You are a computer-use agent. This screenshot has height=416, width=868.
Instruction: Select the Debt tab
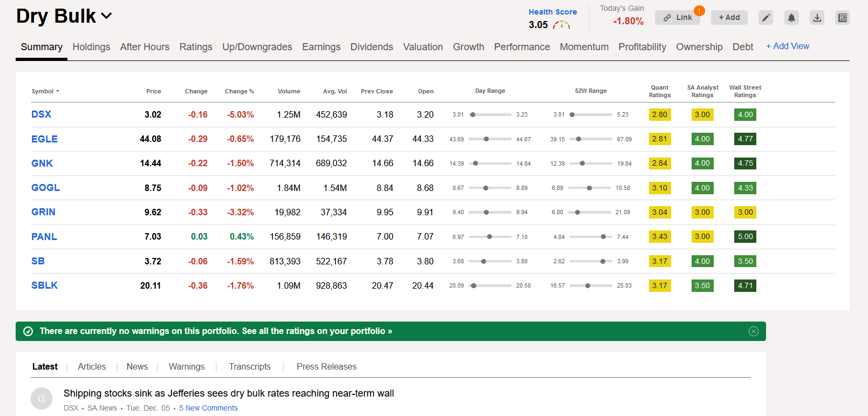(743, 47)
